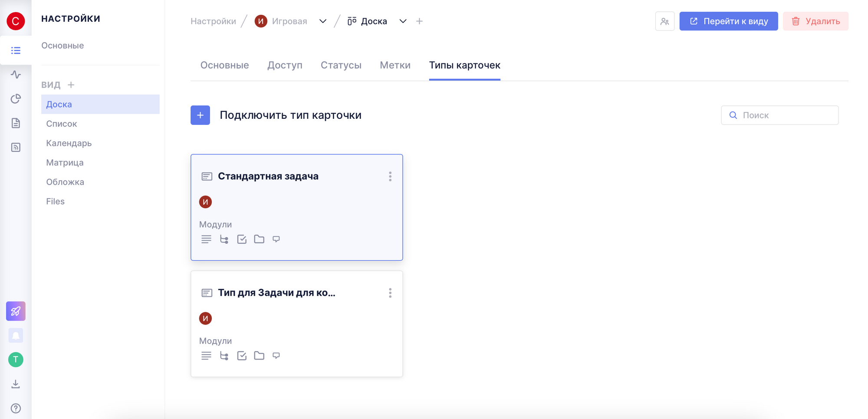
Task: Click checklist module icon in Стандартная задача
Action: [x=242, y=239]
